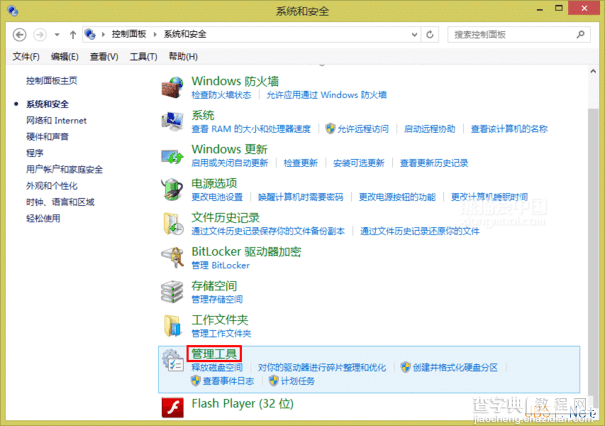Click the title bar window icon
This screenshot has height=426, width=605.
click(13, 10)
